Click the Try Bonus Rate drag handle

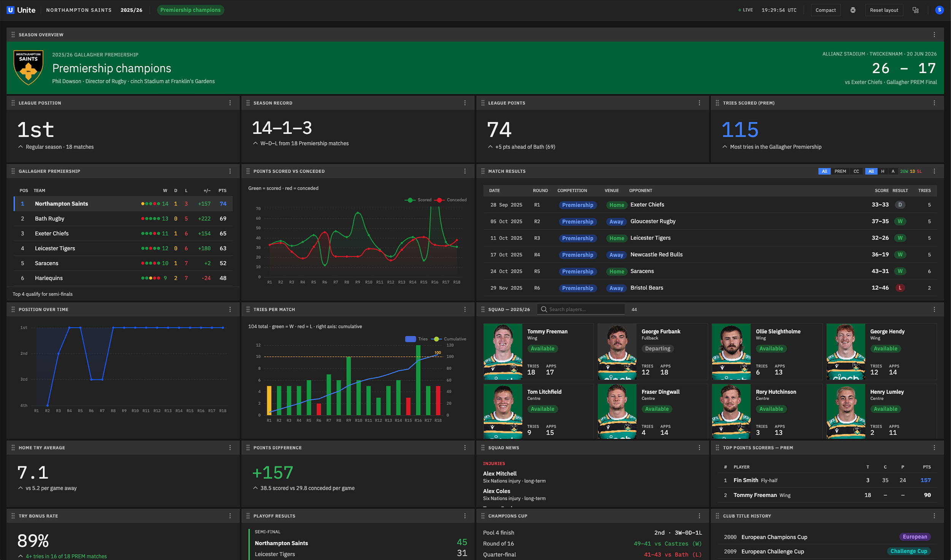tap(13, 516)
